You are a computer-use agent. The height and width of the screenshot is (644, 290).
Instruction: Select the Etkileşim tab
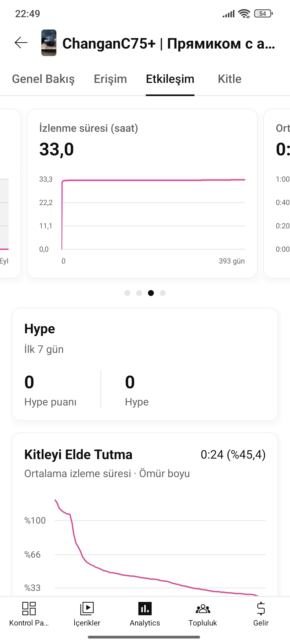point(170,79)
